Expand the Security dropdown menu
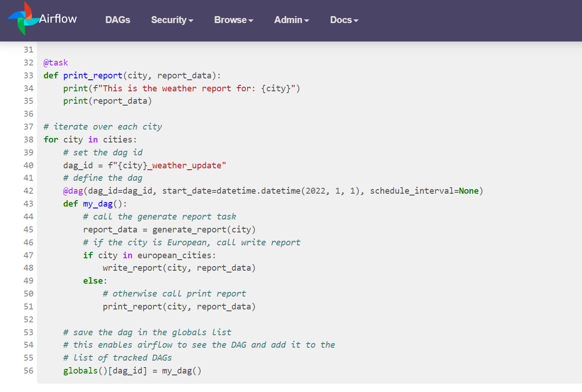The image size is (582, 392). pyautogui.click(x=172, y=20)
